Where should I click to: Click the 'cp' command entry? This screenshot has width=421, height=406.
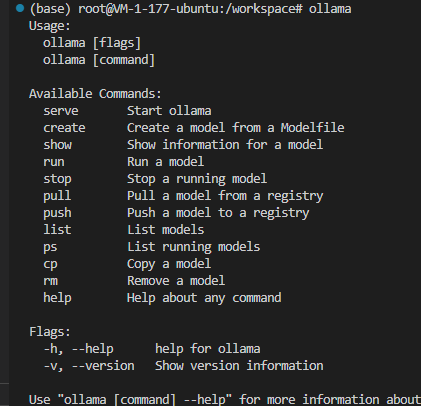[x=50, y=265]
